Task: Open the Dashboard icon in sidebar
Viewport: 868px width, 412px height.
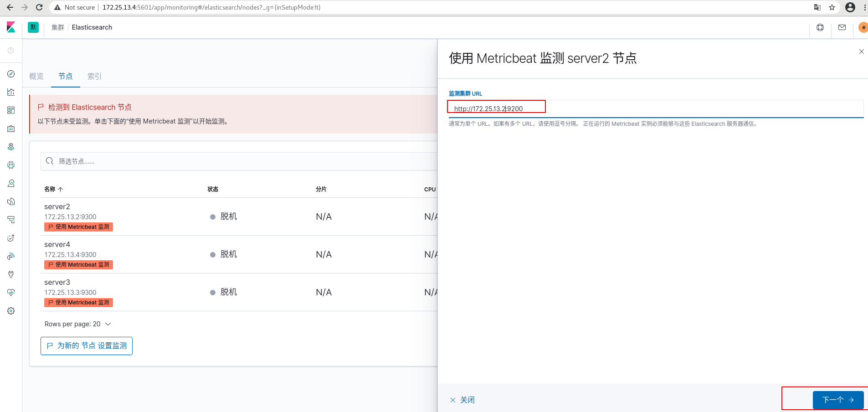Action: pos(11,110)
